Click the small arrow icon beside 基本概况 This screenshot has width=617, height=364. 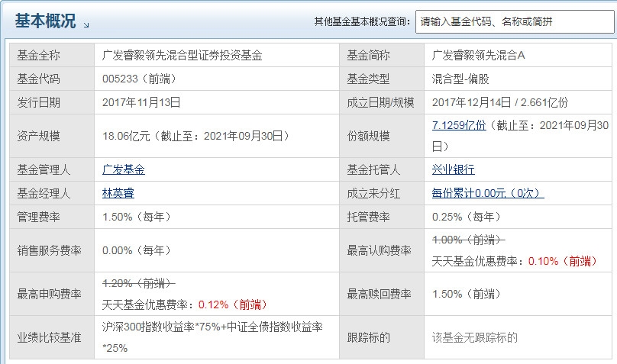tap(86, 24)
